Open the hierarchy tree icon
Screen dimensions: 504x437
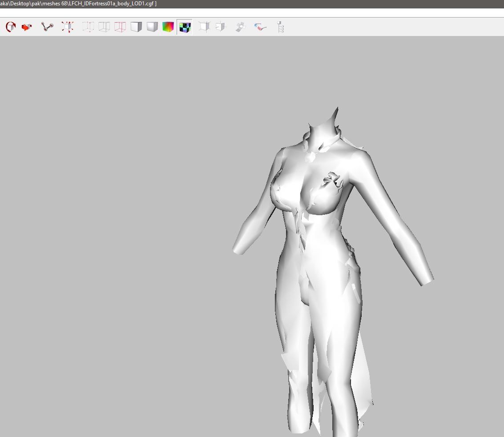tap(280, 27)
